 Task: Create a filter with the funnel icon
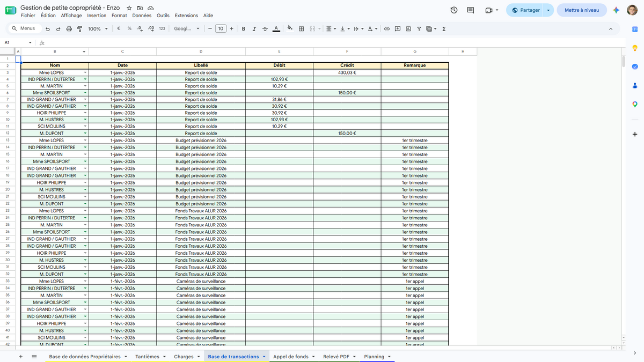pos(419,29)
